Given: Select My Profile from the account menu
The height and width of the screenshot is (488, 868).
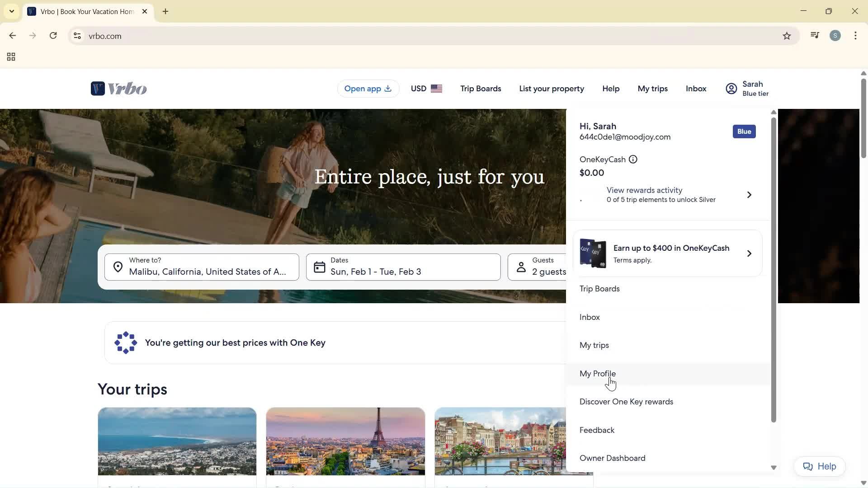Looking at the screenshot, I should coord(598,373).
